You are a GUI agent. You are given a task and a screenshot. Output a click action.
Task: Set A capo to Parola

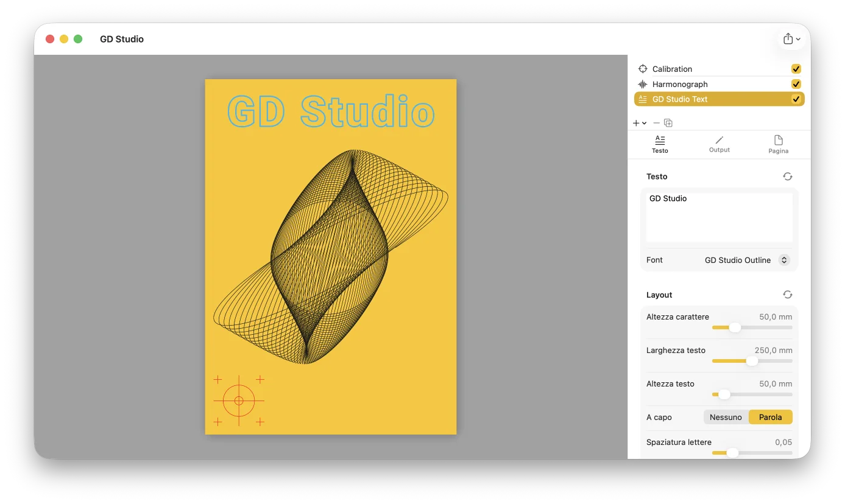(x=771, y=417)
